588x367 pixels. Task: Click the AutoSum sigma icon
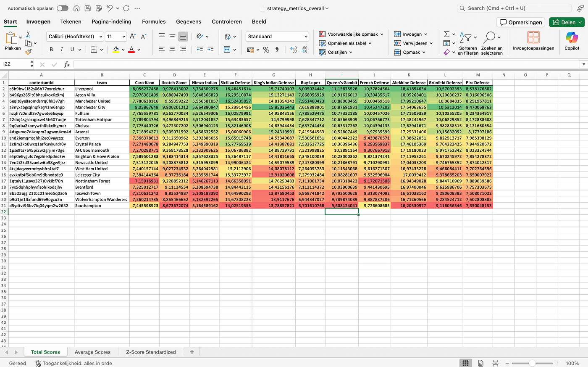447,34
